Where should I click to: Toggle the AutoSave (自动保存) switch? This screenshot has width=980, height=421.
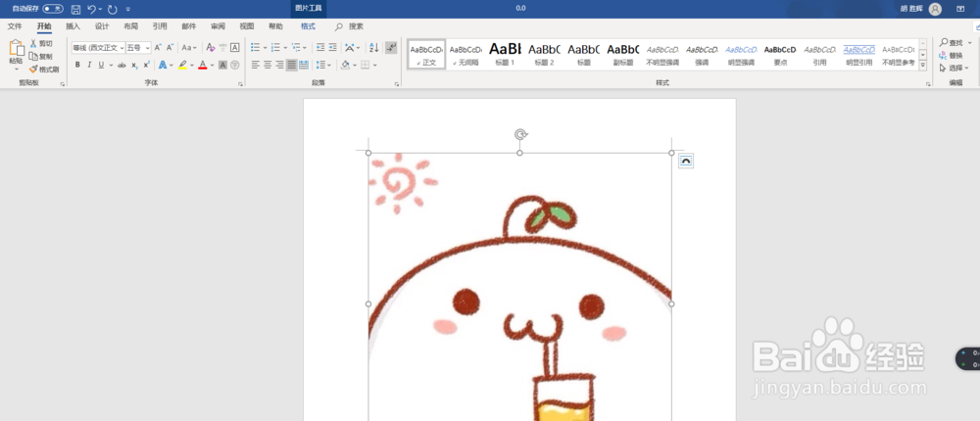(x=53, y=9)
